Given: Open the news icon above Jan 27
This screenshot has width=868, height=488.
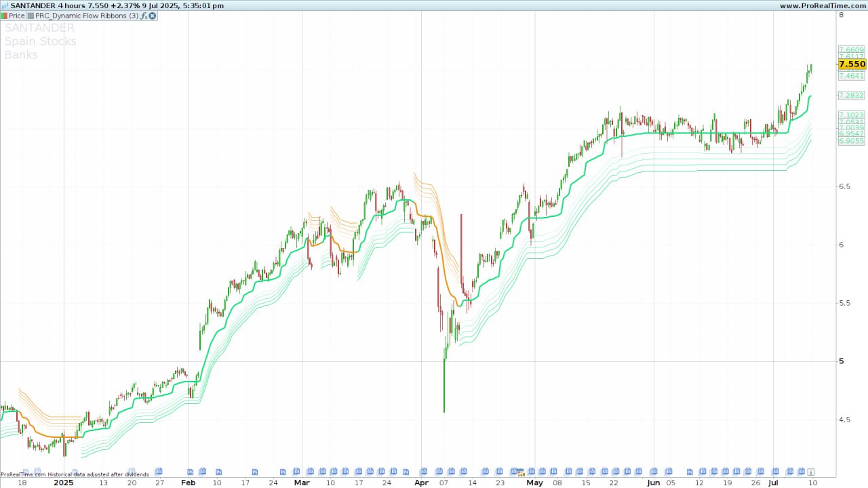Looking at the screenshot, I should click(159, 471).
